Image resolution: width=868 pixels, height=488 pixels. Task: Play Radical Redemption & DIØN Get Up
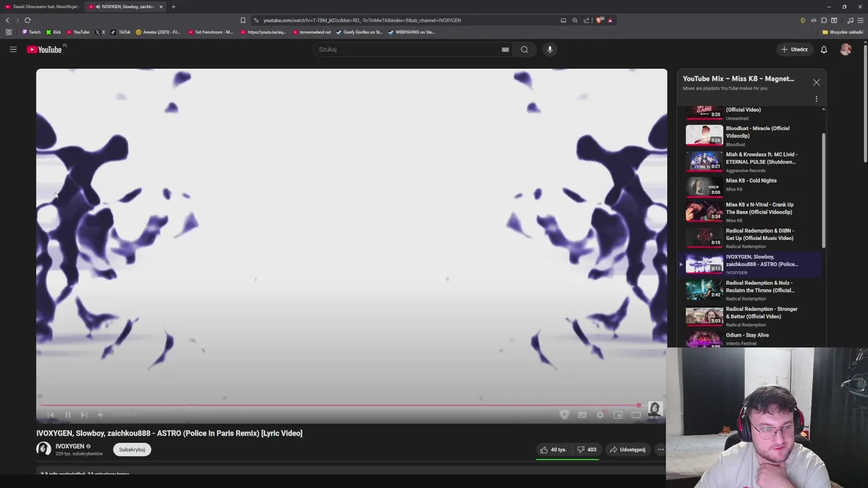tap(751, 238)
